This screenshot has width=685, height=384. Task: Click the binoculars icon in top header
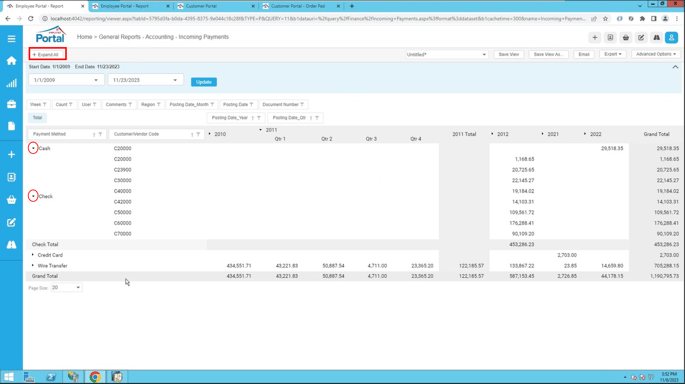click(x=656, y=38)
